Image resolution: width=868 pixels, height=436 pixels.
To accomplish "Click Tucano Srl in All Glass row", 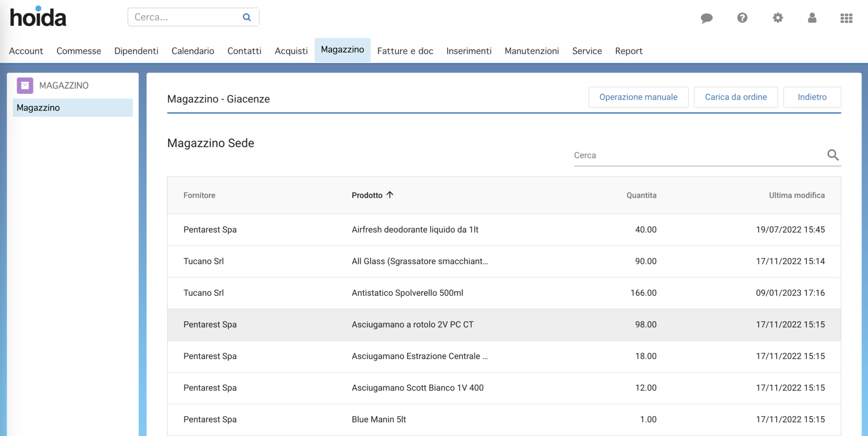I will point(203,261).
